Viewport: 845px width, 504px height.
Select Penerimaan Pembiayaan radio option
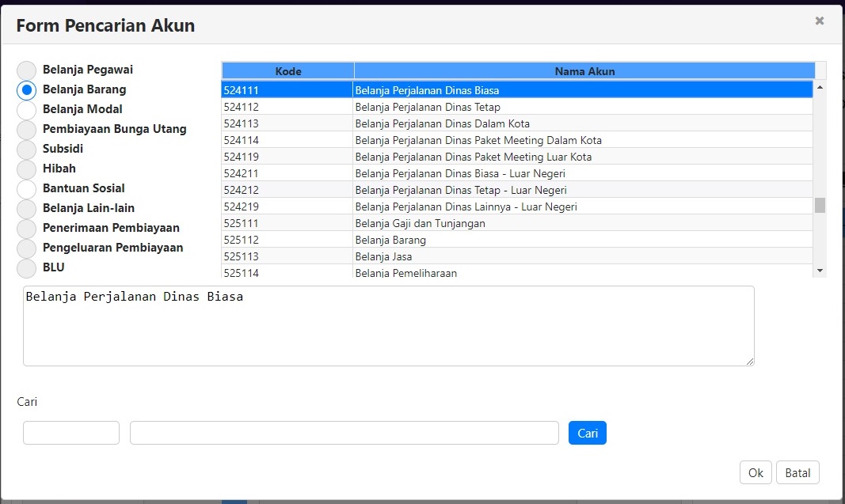(26, 229)
